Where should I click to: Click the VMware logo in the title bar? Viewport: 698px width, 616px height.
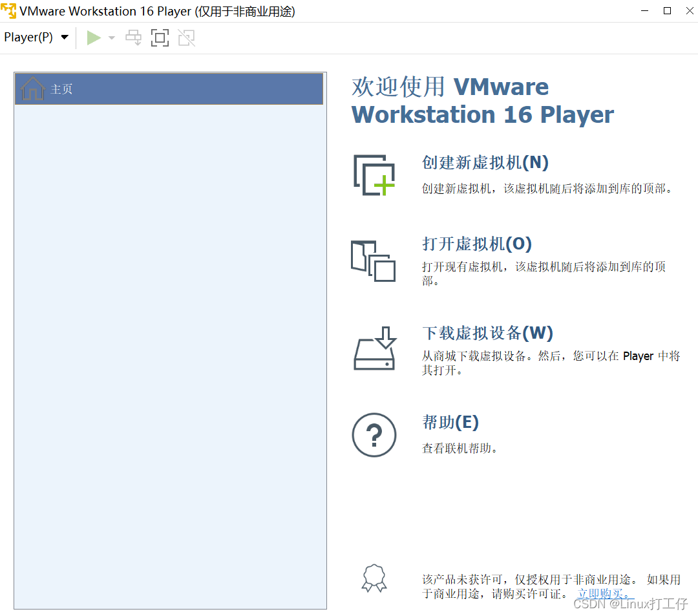point(9,10)
